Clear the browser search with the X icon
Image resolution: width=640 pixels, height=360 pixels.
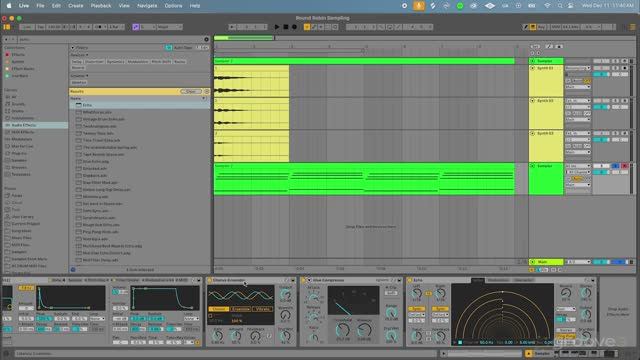click(206, 40)
